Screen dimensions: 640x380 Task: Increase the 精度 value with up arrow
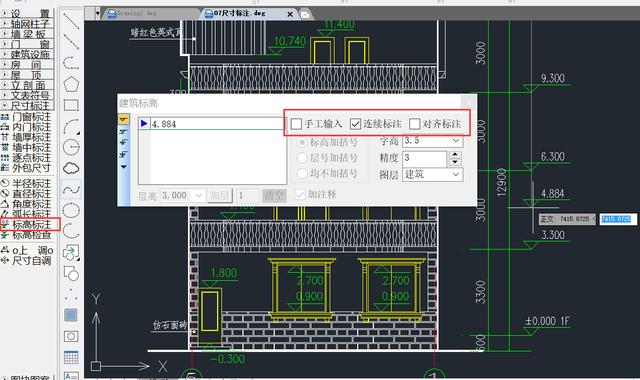455,155
